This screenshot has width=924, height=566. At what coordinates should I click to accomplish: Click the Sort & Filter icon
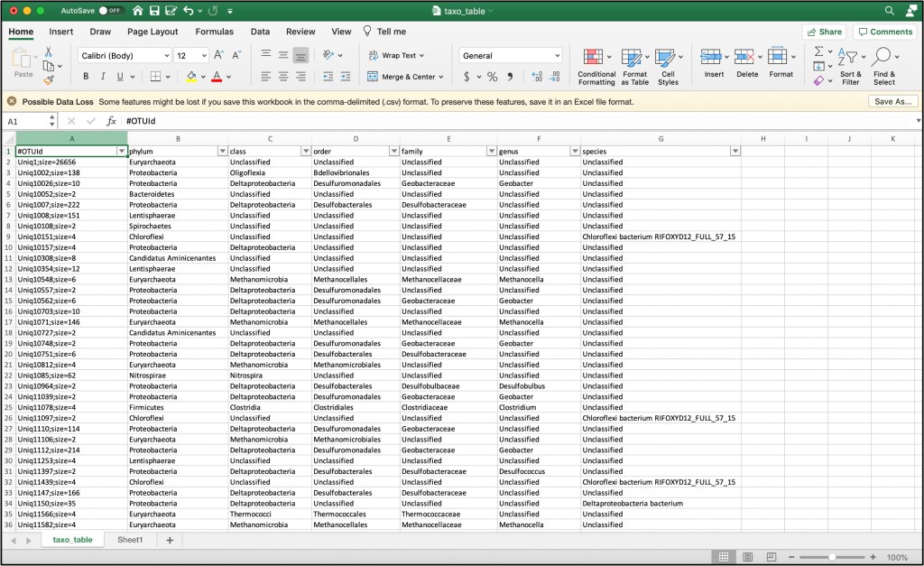coord(850,58)
